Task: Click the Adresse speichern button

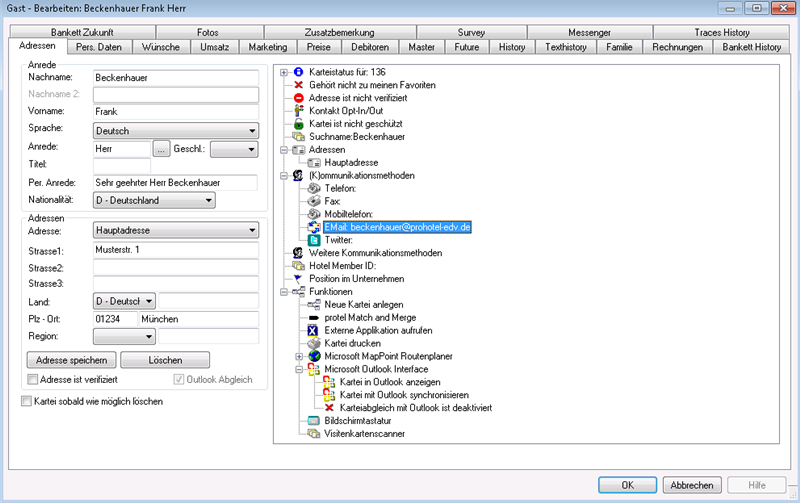Action: click(x=71, y=360)
